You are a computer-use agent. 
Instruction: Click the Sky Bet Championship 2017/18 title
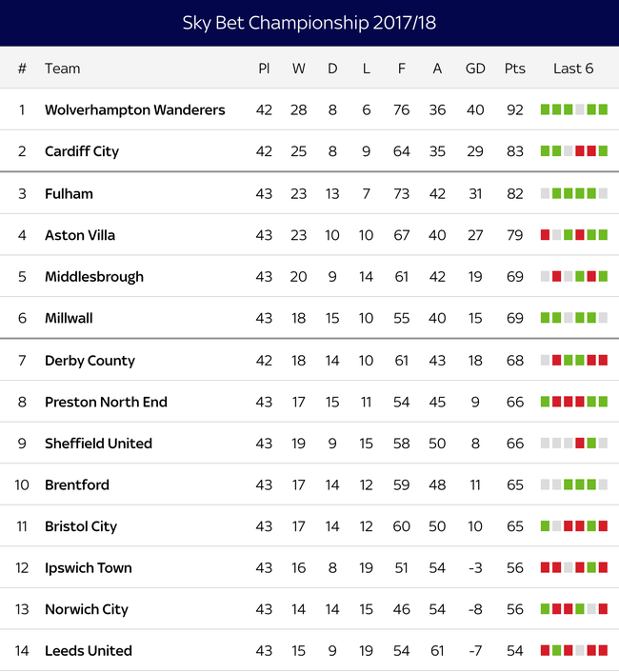[x=309, y=23]
